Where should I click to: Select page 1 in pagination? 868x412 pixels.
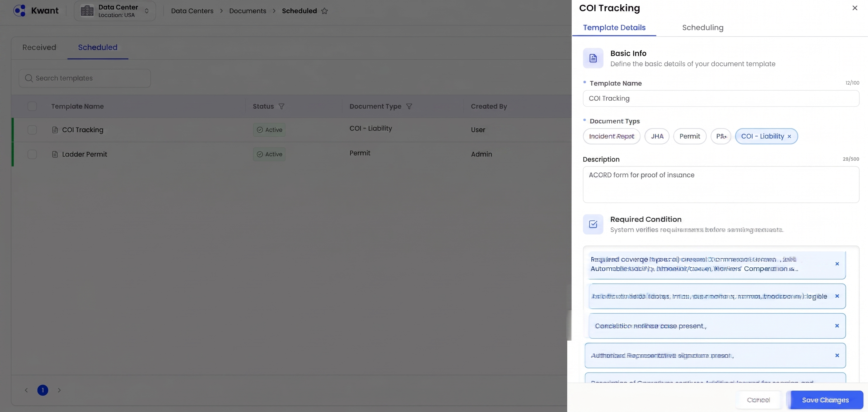point(43,390)
